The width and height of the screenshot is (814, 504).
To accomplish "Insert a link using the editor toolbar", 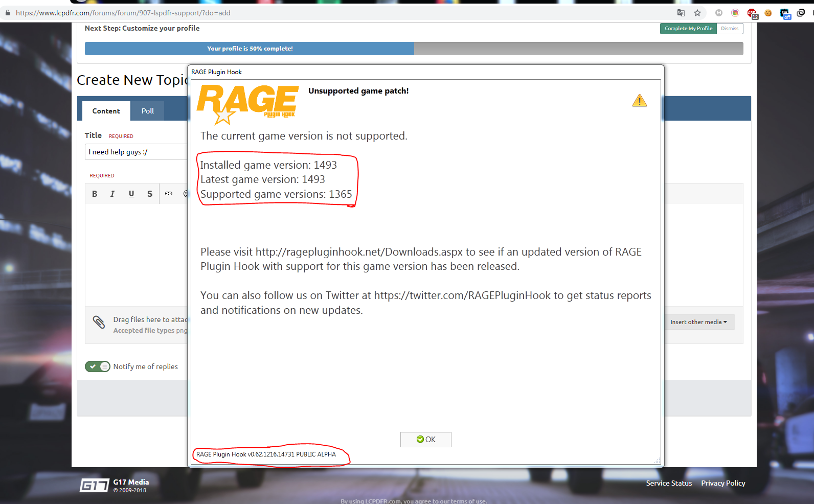I will 169,194.
